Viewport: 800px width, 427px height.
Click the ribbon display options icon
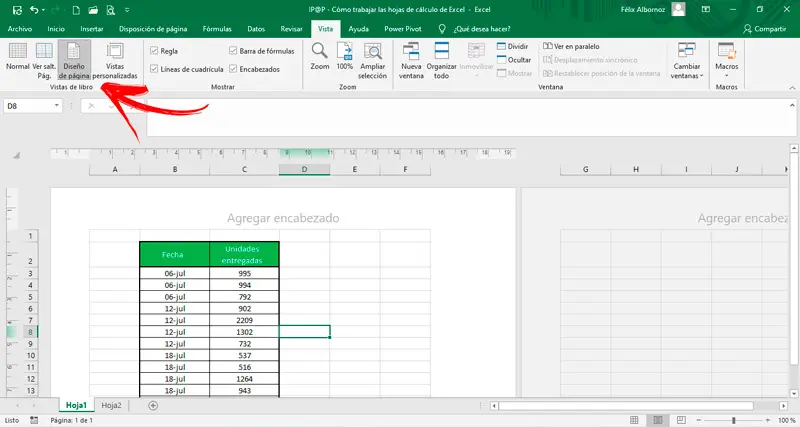pos(706,9)
